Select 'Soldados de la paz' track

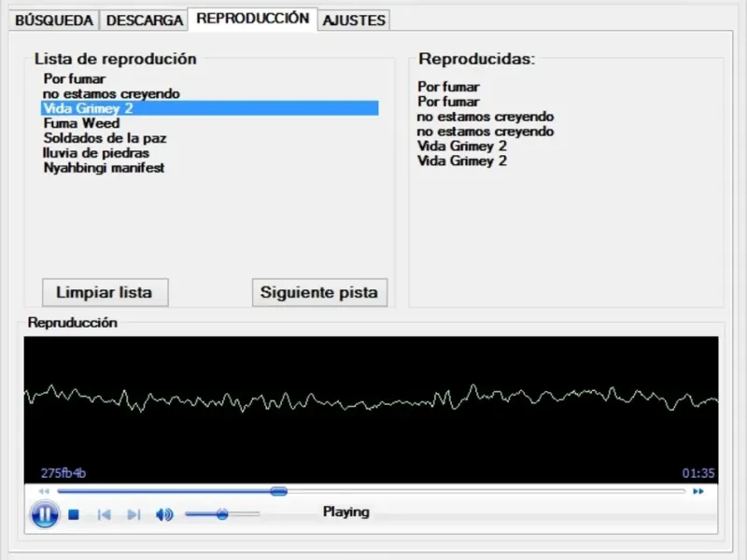tap(210, 138)
